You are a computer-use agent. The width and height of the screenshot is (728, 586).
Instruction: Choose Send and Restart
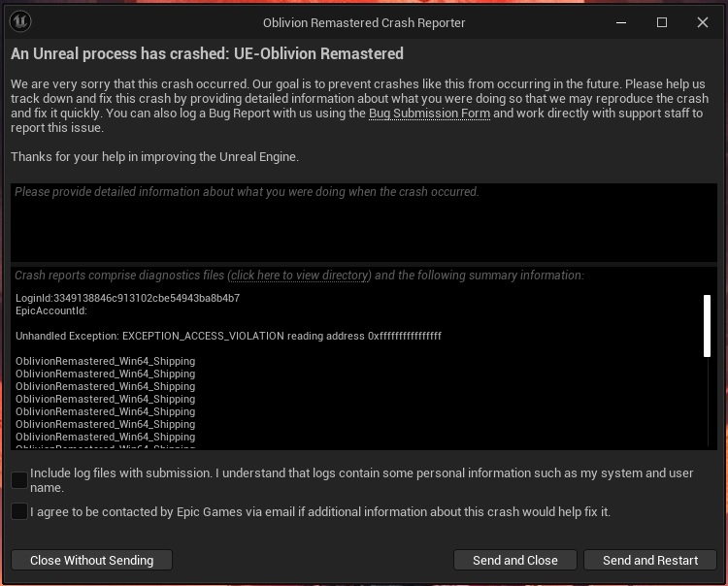650,560
